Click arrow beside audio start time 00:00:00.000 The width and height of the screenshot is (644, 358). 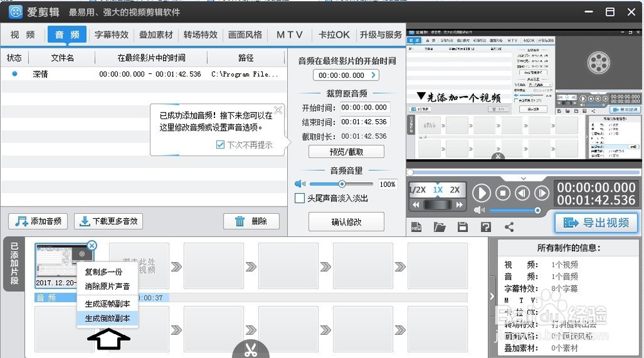pos(373,75)
